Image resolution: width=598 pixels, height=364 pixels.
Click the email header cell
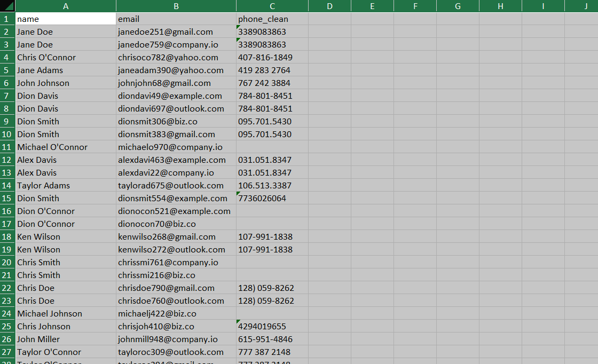click(x=176, y=19)
